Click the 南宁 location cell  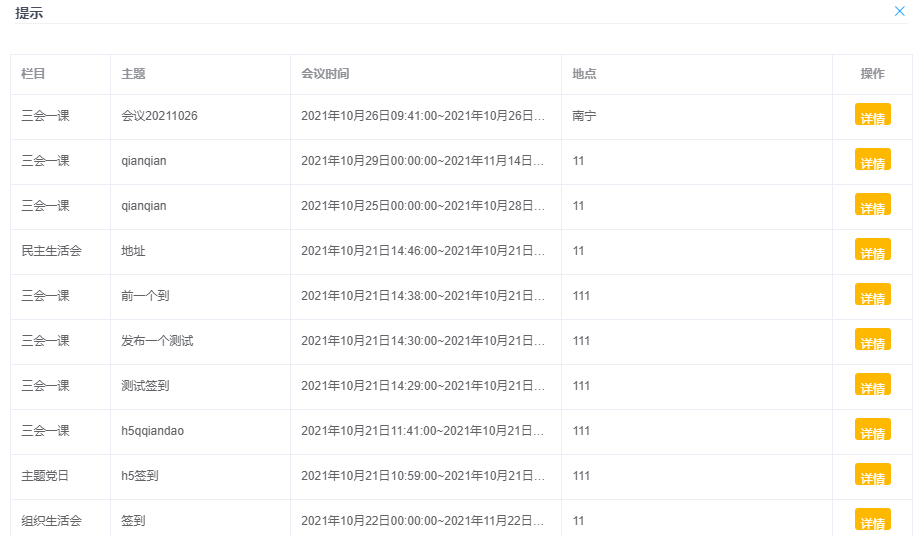584,116
